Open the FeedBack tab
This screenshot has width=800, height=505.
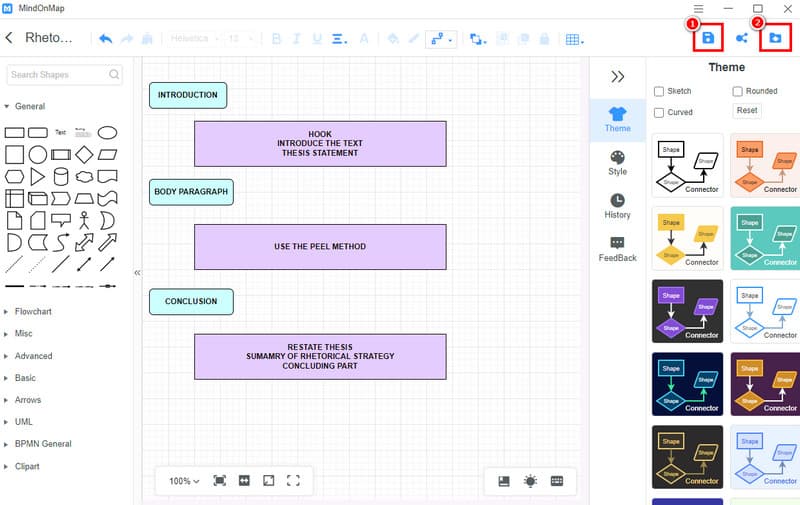pyautogui.click(x=617, y=249)
